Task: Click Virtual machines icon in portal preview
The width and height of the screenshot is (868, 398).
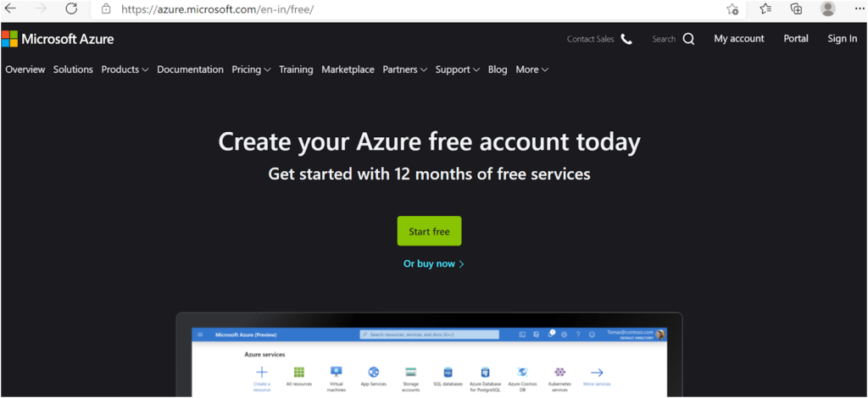Action: click(x=336, y=372)
